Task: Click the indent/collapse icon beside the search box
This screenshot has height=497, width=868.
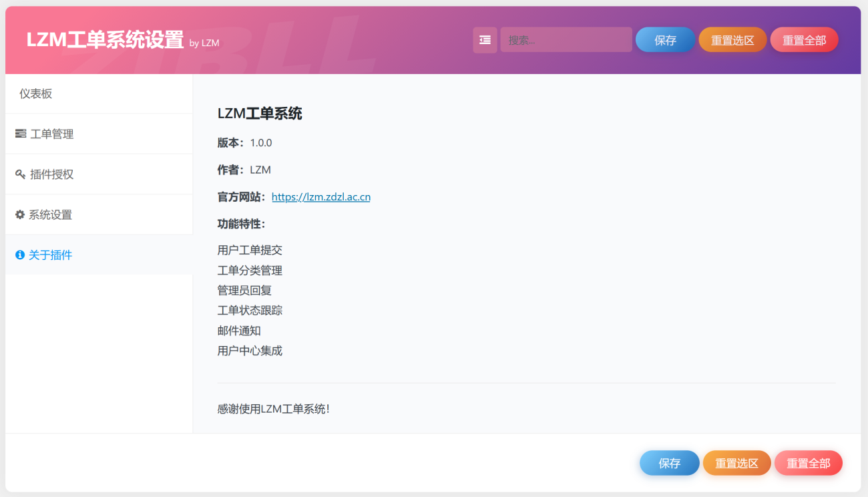Action: [x=485, y=40]
